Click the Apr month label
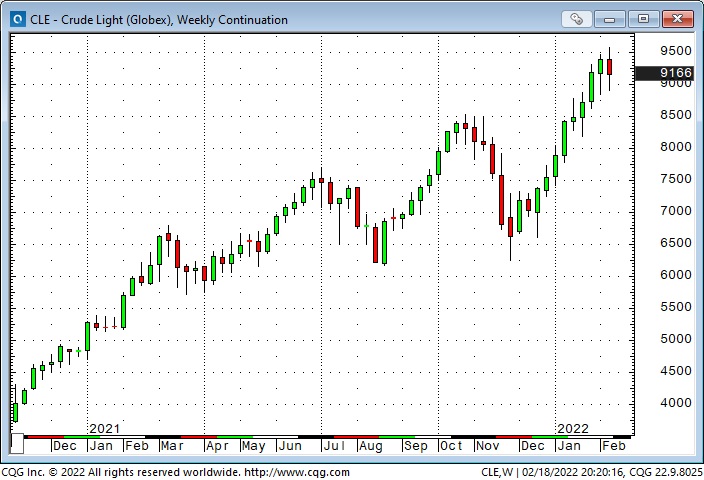Viewport: 704px width, 480px height. (217, 446)
